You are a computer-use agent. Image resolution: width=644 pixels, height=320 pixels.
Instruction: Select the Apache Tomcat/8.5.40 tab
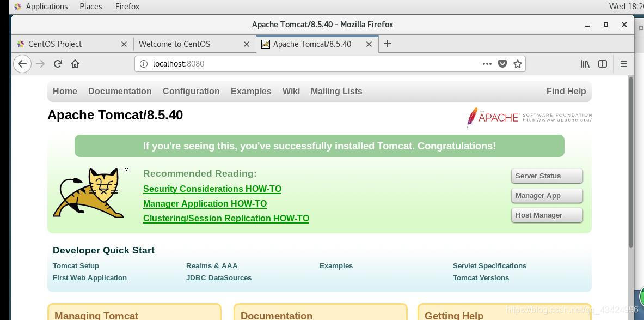coord(317,44)
